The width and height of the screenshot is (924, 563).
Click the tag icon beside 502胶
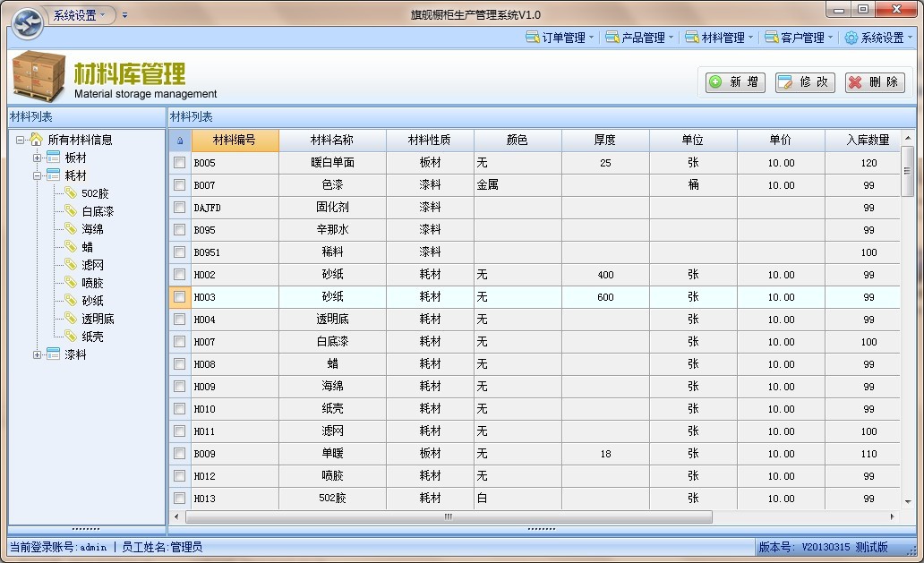(x=71, y=193)
